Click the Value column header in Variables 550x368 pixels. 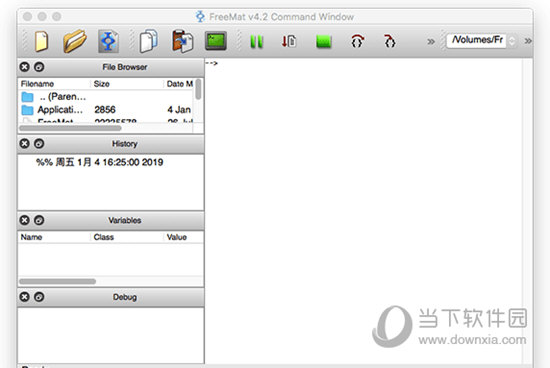click(183, 237)
